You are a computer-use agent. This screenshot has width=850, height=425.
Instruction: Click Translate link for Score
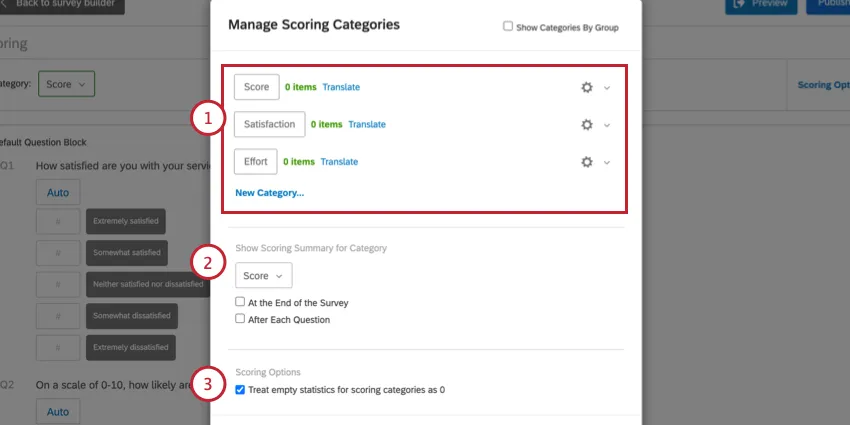click(x=341, y=87)
